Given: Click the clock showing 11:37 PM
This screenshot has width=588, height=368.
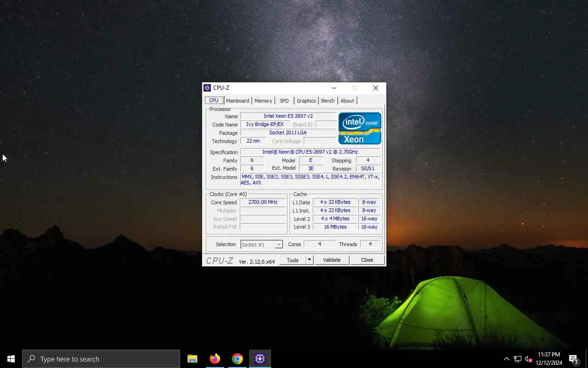Looking at the screenshot, I should (x=548, y=355).
